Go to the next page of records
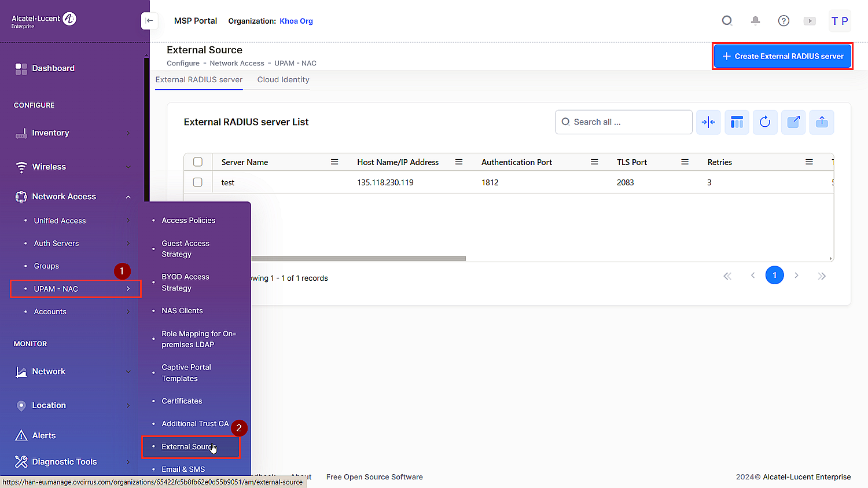Screen dimensions: 868x488 (x=797, y=276)
